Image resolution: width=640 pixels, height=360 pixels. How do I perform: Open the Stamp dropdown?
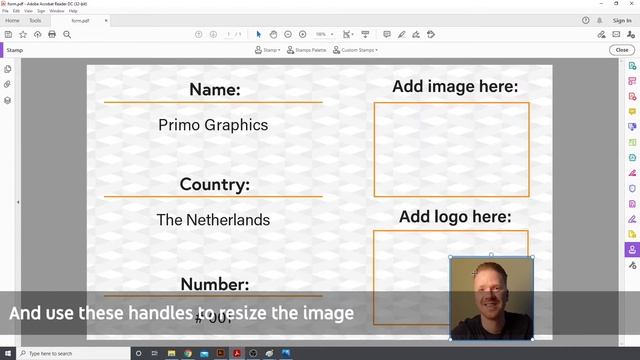[267, 50]
